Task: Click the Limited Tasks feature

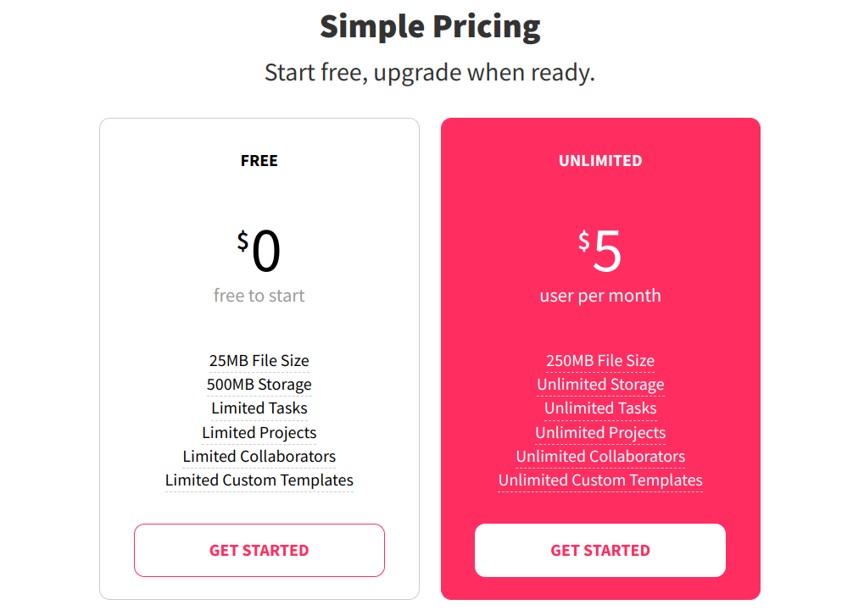Action: click(259, 409)
